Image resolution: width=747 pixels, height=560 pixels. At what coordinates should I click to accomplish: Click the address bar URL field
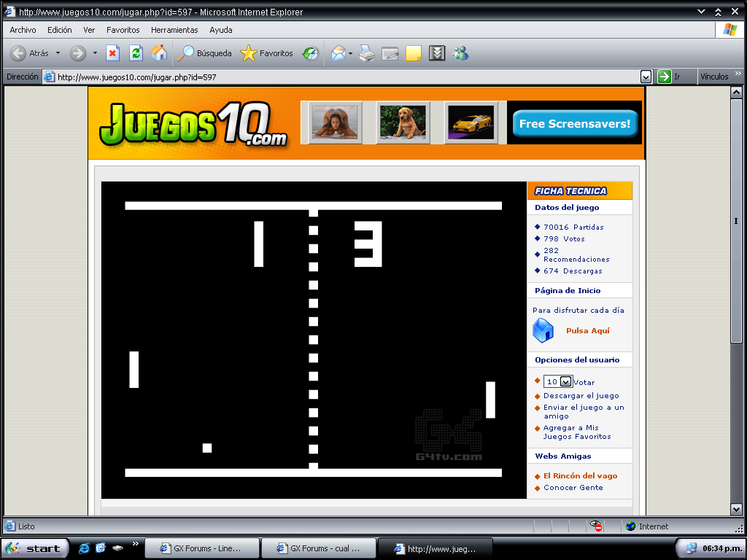341,77
